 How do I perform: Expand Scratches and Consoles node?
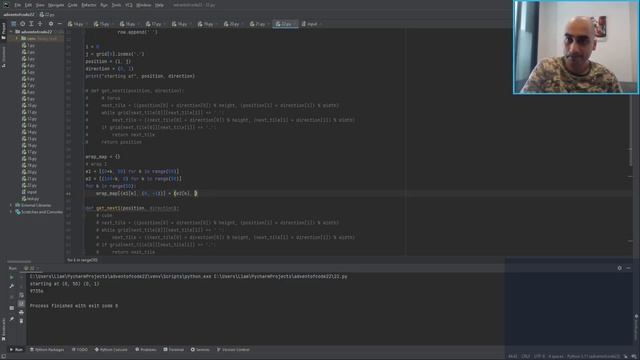[11, 212]
